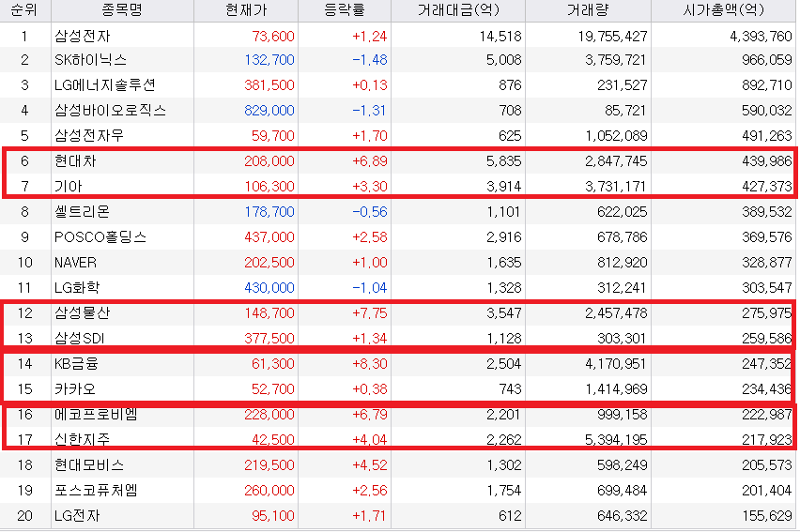Image resolution: width=800 pixels, height=532 pixels.
Task: Select the 삼성물산 stock name
Action: click(82, 312)
